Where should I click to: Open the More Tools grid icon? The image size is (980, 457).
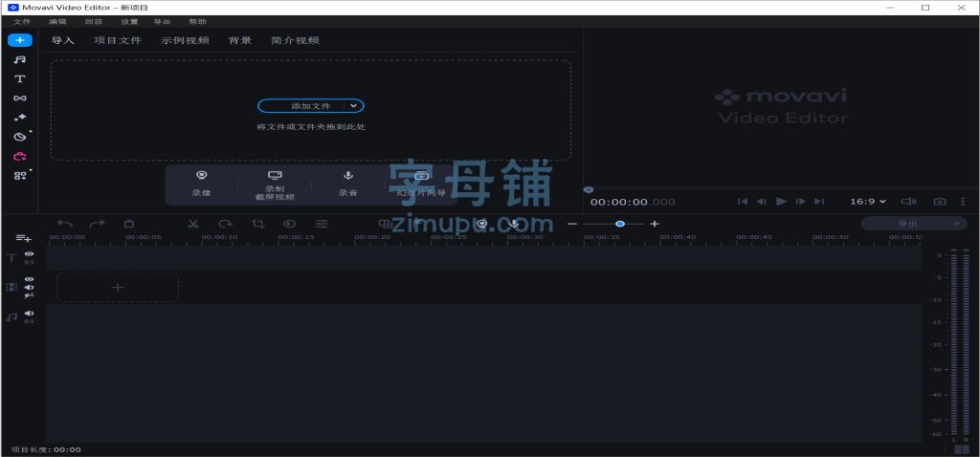tap(20, 176)
